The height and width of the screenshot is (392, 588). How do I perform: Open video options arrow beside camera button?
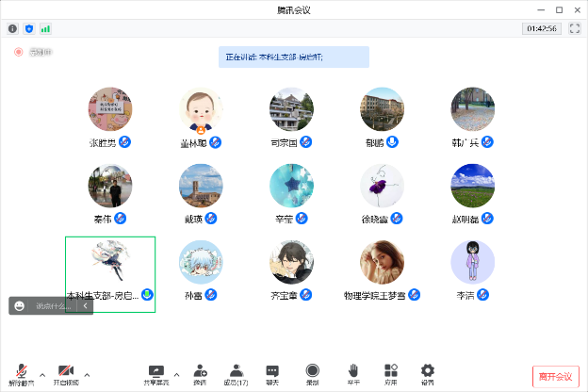(x=87, y=373)
